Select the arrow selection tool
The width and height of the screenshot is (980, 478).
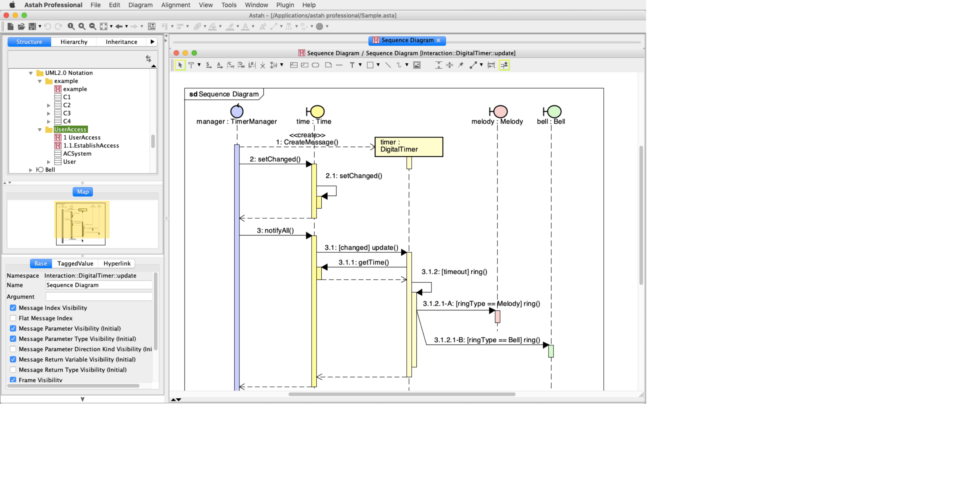point(180,65)
